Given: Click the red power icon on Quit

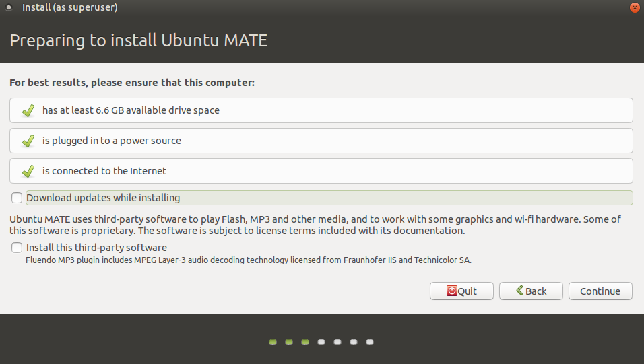Looking at the screenshot, I should pyautogui.click(x=452, y=291).
